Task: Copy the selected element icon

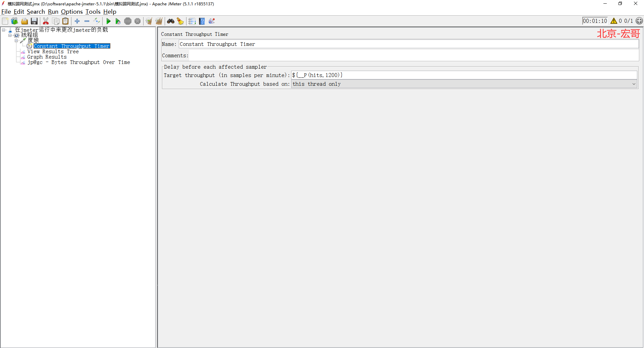Action: 56,21
